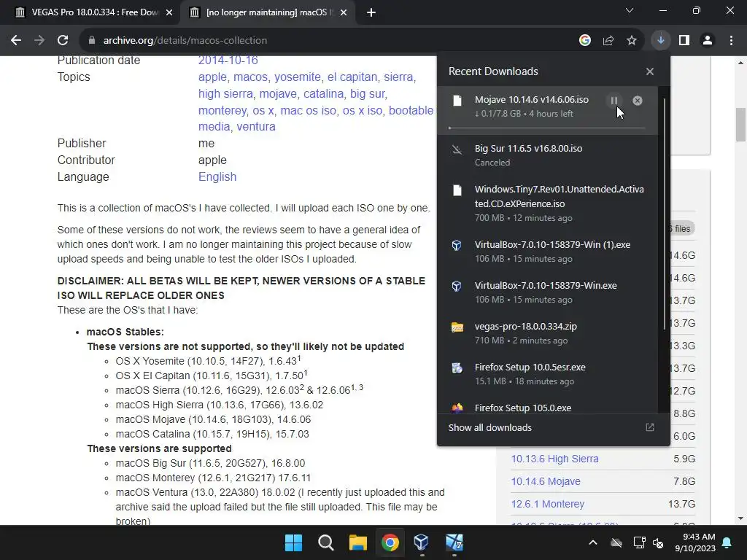Bookmark this page with the star icon

coord(632,41)
